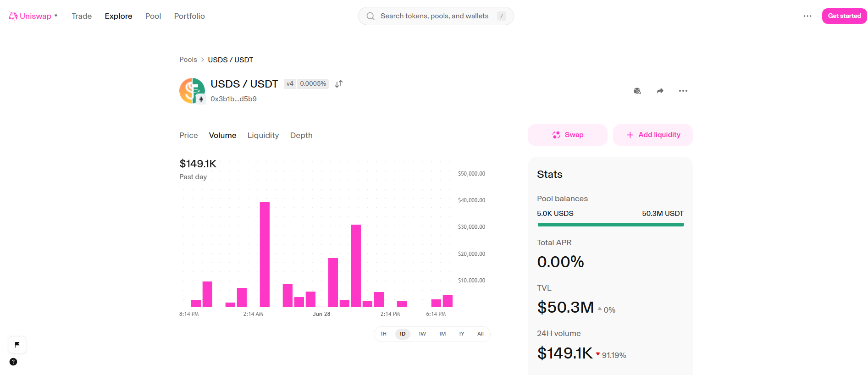Viewport: 868px width, 375px height.
Task: Click the USDS / USDT breadcrumb text
Action: click(231, 60)
